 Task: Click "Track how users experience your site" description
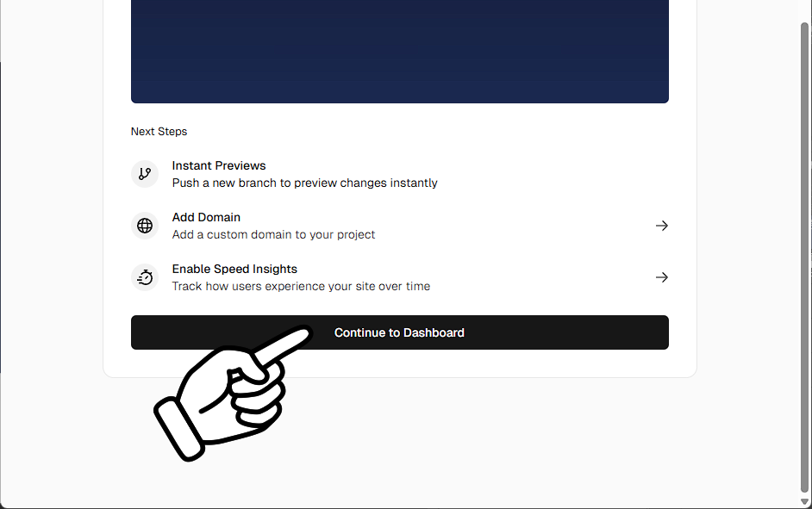pos(301,286)
